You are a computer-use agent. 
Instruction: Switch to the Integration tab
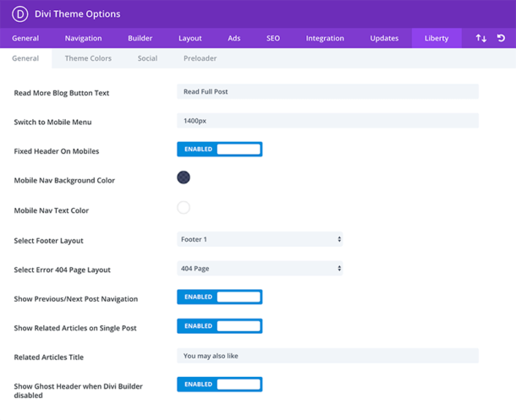[325, 38]
